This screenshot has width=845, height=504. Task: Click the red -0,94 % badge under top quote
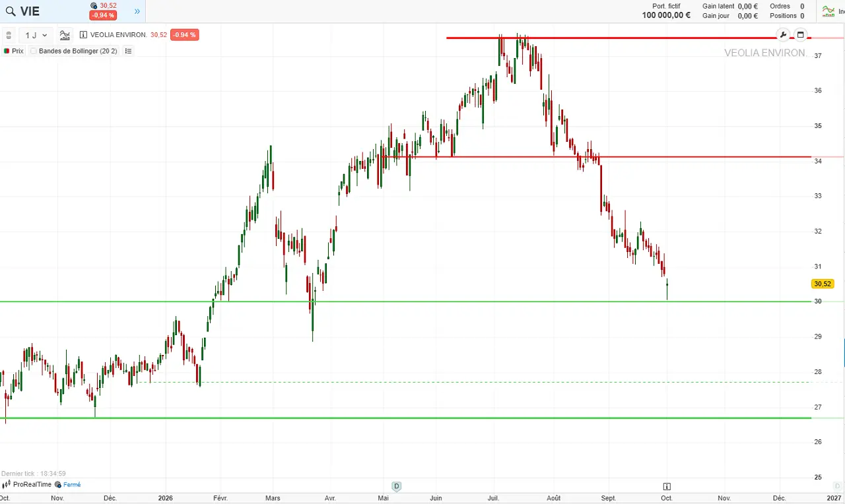pyautogui.click(x=104, y=16)
